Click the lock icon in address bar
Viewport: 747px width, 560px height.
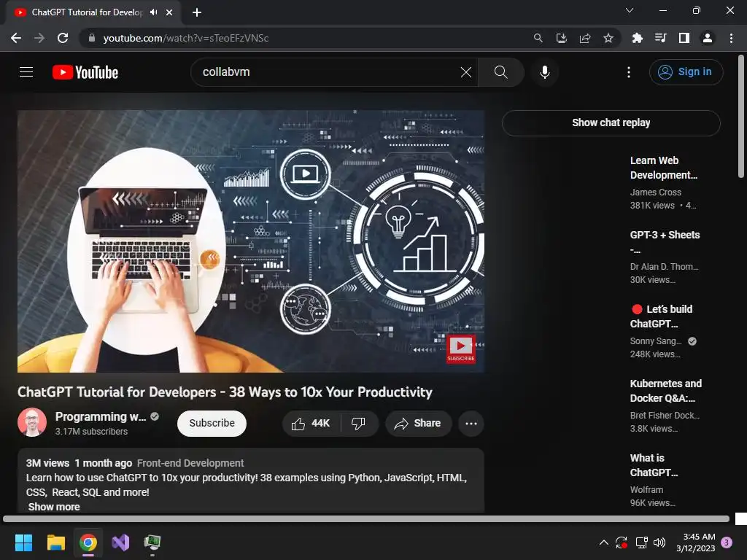pyautogui.click(x=92, y=38)
